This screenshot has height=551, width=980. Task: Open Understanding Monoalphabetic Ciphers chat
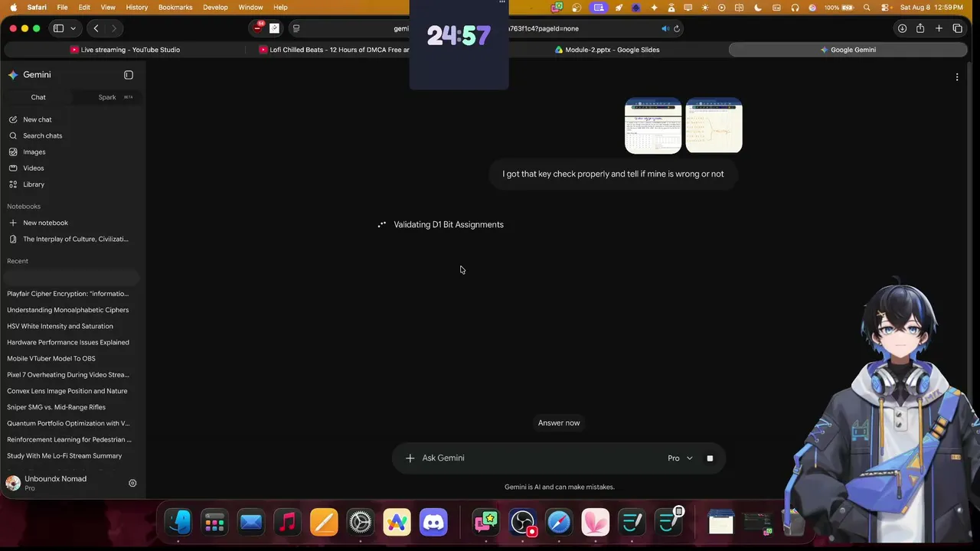pyautogui.click(x=68, y=310)
